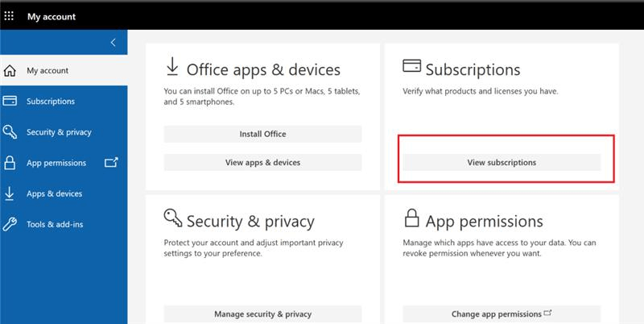Screen dimensions: 644x324
Task: Click the Install Office button
Action: click(263, 134)
